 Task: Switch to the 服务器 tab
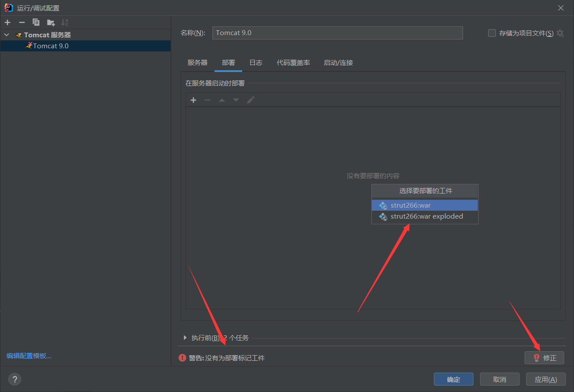pos(197,63)
